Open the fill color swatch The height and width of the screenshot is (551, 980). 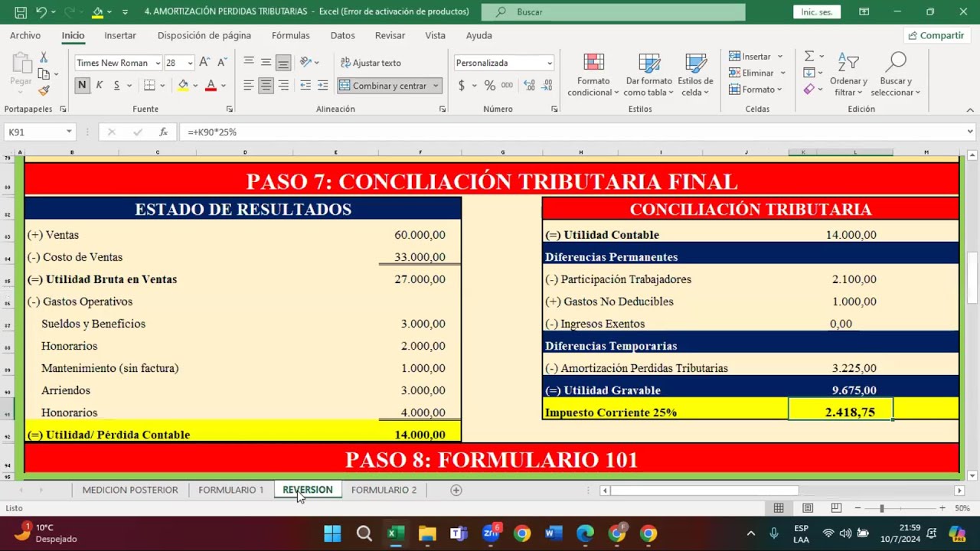tap(183, 85)
